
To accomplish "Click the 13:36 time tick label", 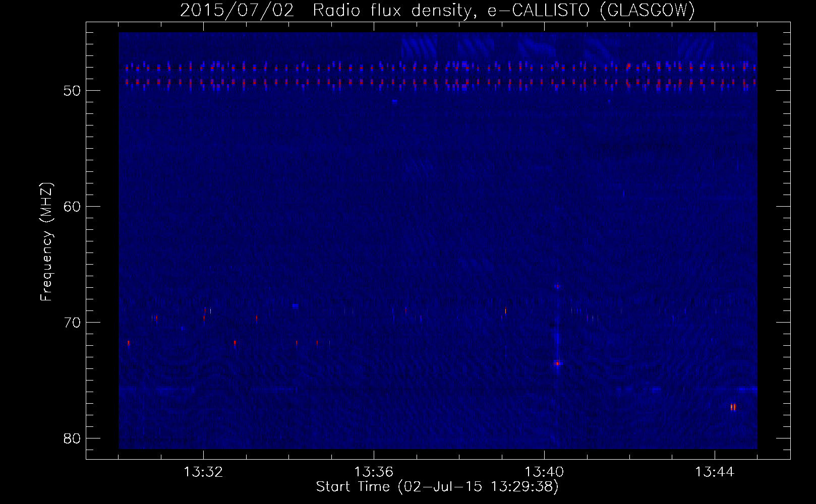I will [x=374, y=472].
